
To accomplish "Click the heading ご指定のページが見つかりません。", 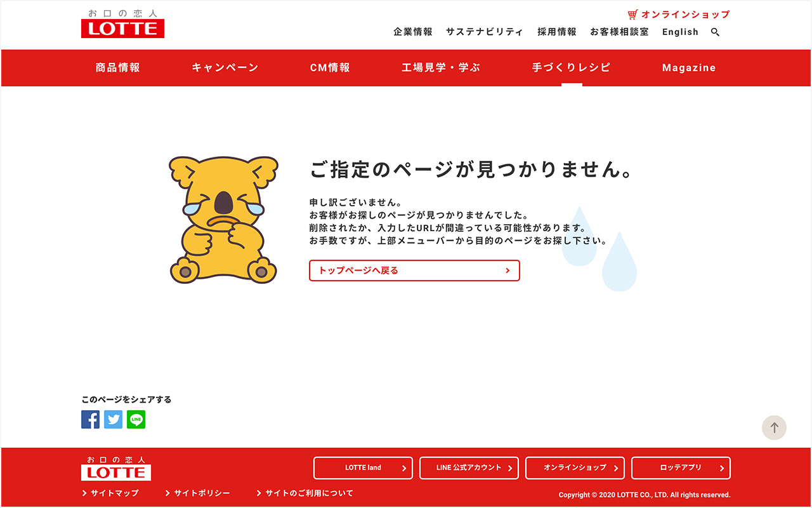I will point(473,169).
